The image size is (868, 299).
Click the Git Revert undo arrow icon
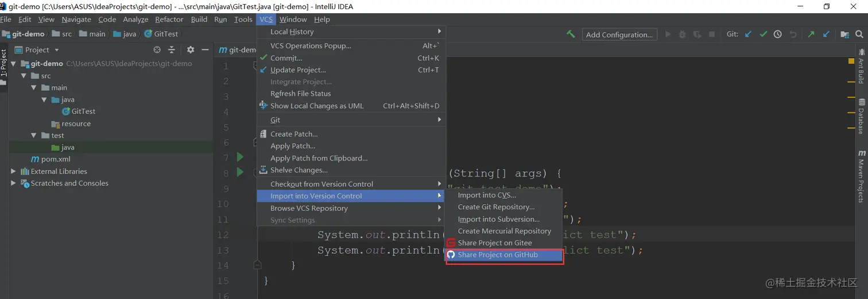[x=793, y=34]
